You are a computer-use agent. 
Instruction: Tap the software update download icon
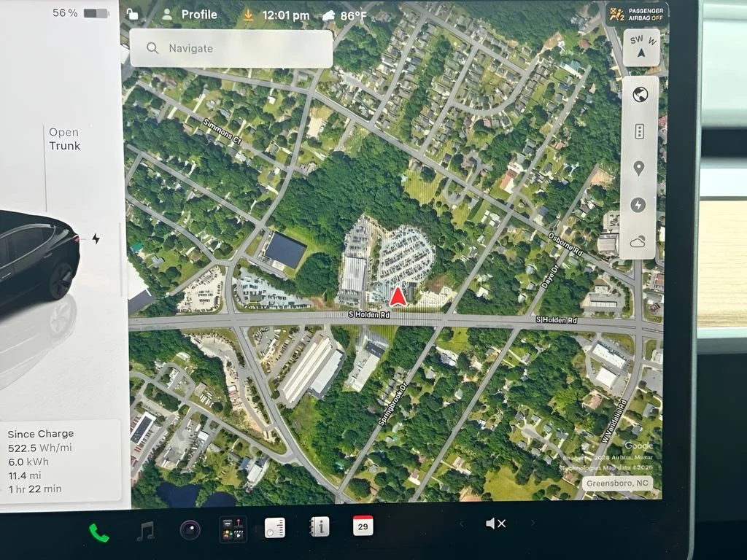point(248,16)
